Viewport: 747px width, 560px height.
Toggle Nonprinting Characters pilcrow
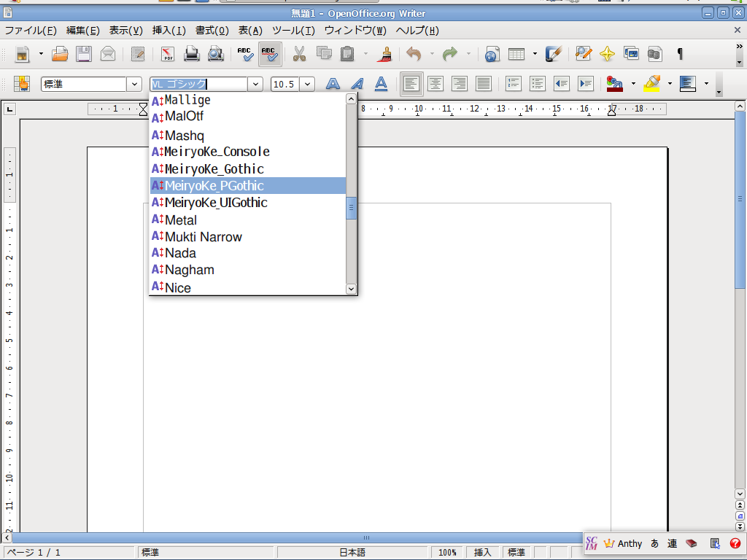[680, 54]
